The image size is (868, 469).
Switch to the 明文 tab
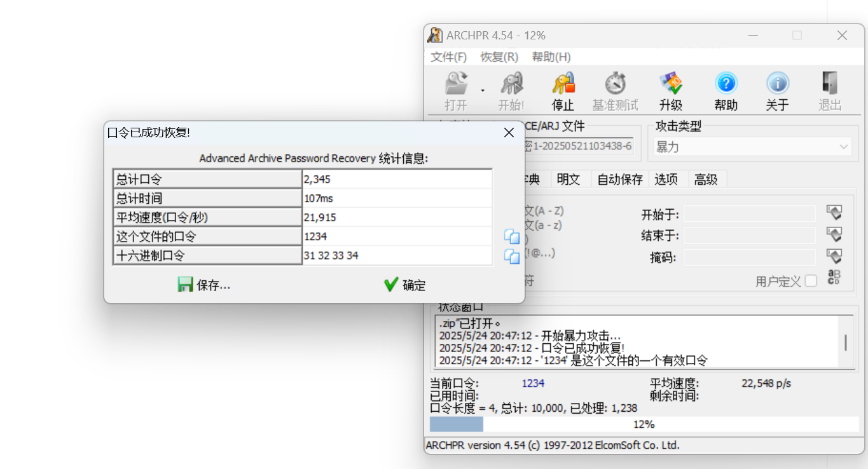[568, 180]
